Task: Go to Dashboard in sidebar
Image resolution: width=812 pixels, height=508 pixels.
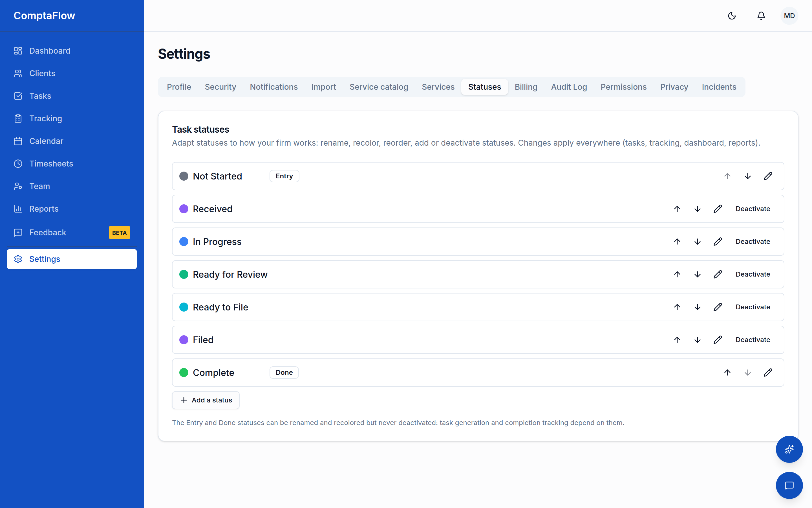Action: 72,51
